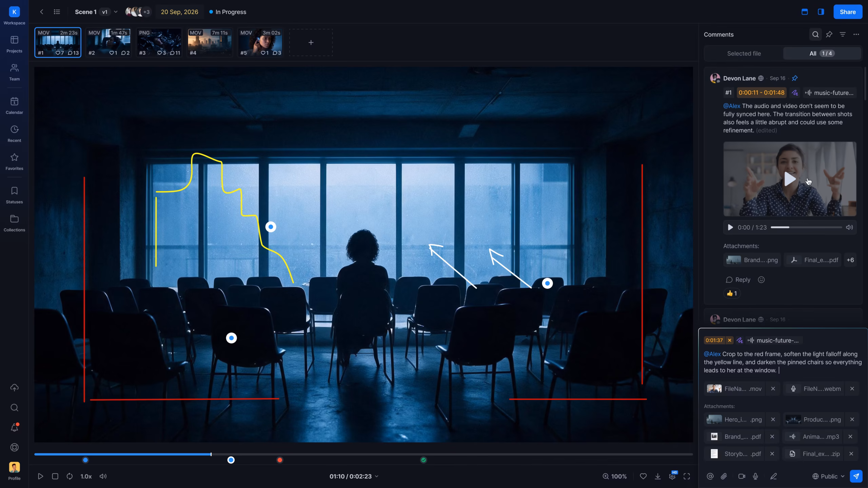
Task: Toggle the right side panel layout
Action: 821,12
